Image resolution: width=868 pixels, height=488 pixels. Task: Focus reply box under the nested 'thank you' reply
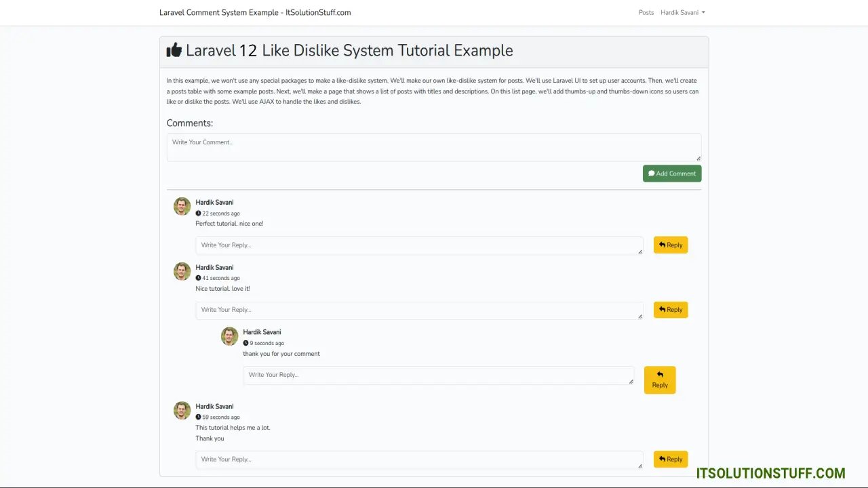tap(438, 375)
